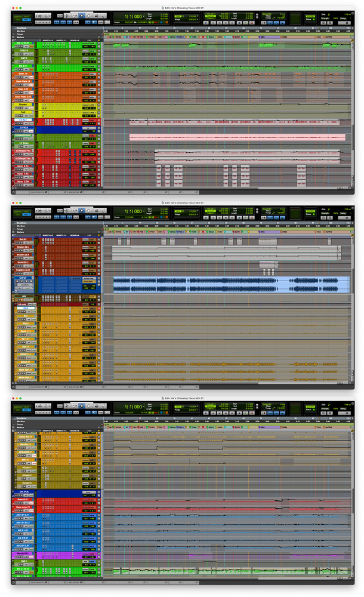Select the Kick track name
The image size is (364, 597).
(x=26, y=309)
